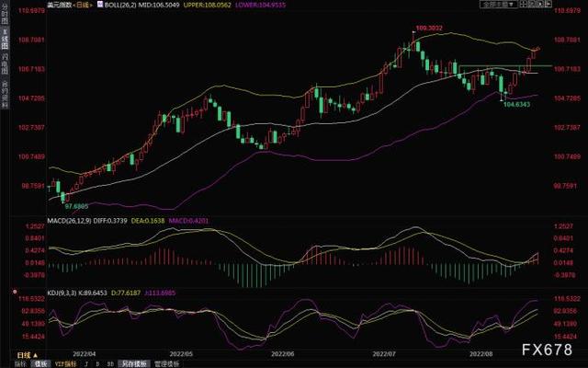Click the 另存模板 button
Image resolution: width=588 pixels, height=368 pixels.
(x=134, y=364)
